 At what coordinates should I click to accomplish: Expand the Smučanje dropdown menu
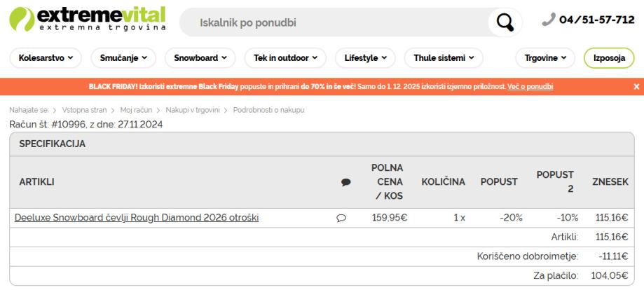(123, 58)
